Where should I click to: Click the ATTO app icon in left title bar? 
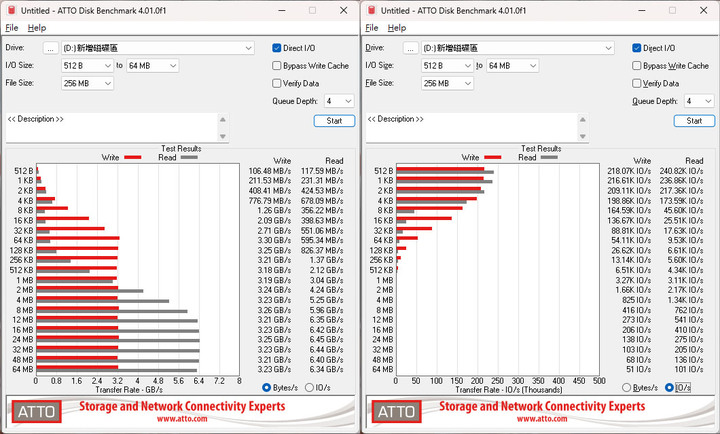[x=12, y=10]
